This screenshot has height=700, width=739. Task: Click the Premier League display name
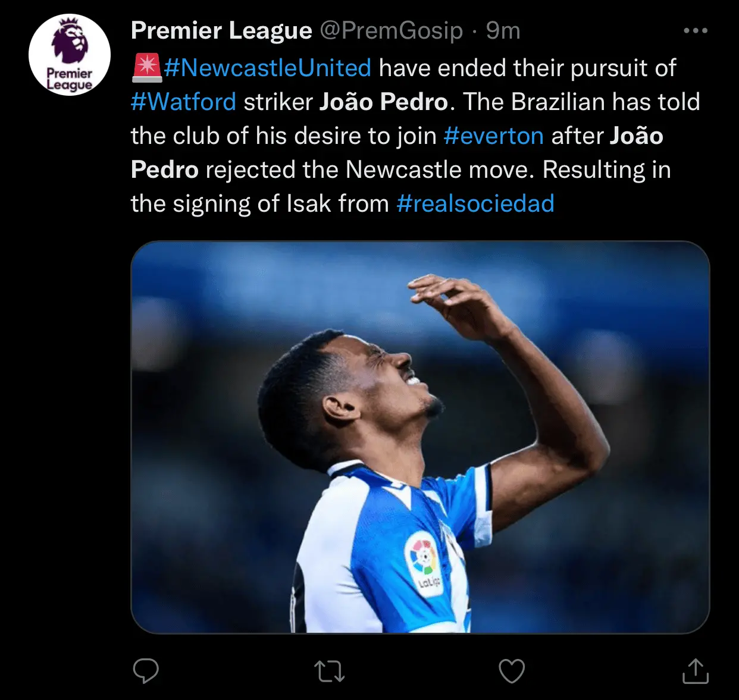(221, 30)
